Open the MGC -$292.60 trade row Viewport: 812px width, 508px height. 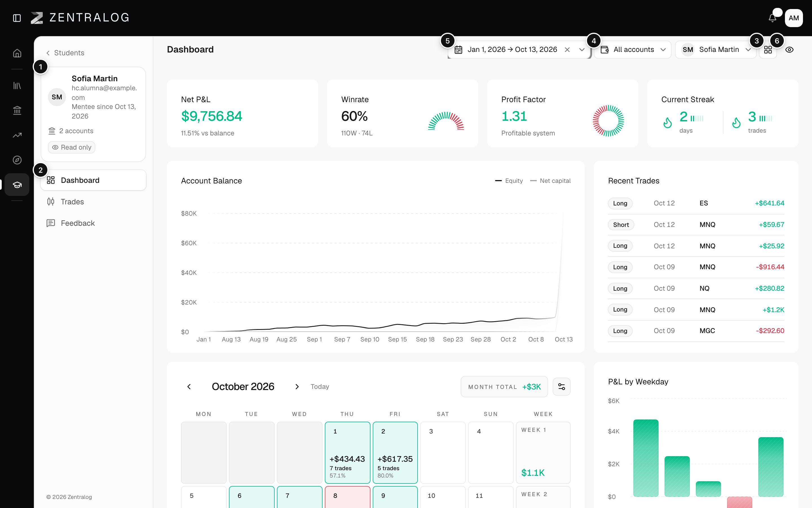coord(696,331)
